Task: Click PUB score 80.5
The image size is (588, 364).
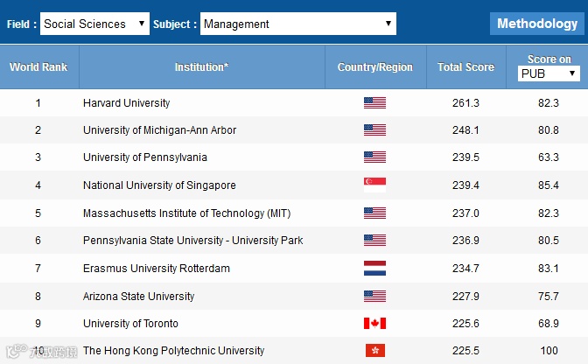Action: (549, 241)
